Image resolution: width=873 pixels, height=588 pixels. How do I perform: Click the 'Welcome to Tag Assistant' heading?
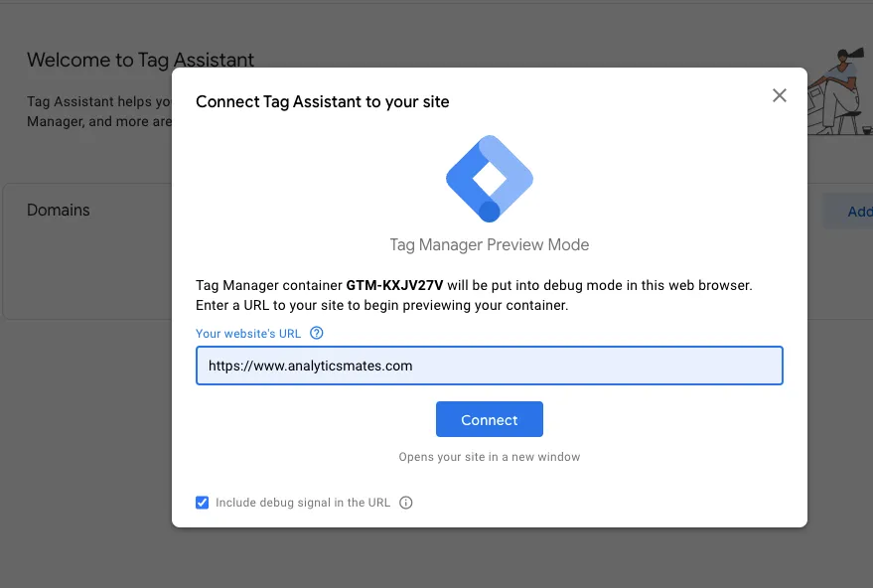click(x=140, y=60)
